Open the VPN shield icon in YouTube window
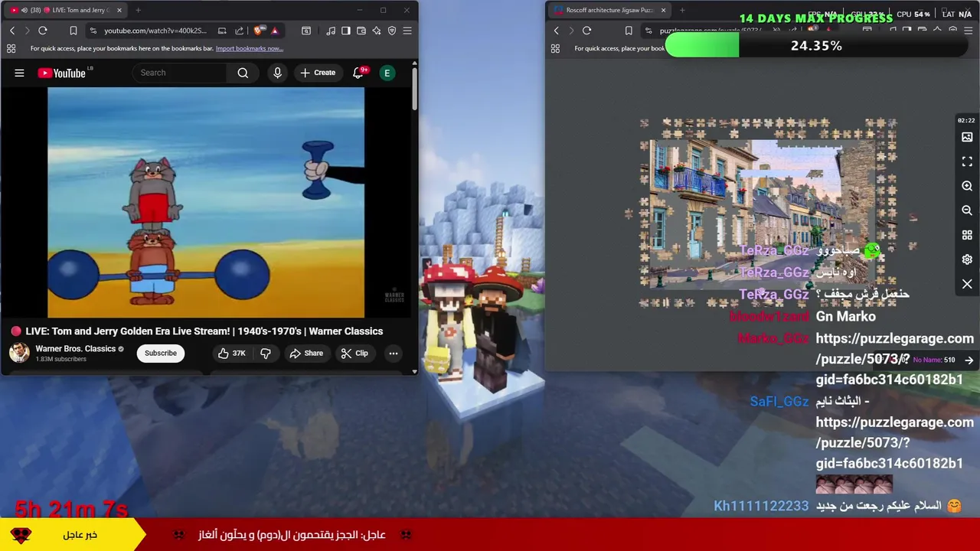Image resolution: width=980 pixels, height=551 pixels. tap(392, 31)
